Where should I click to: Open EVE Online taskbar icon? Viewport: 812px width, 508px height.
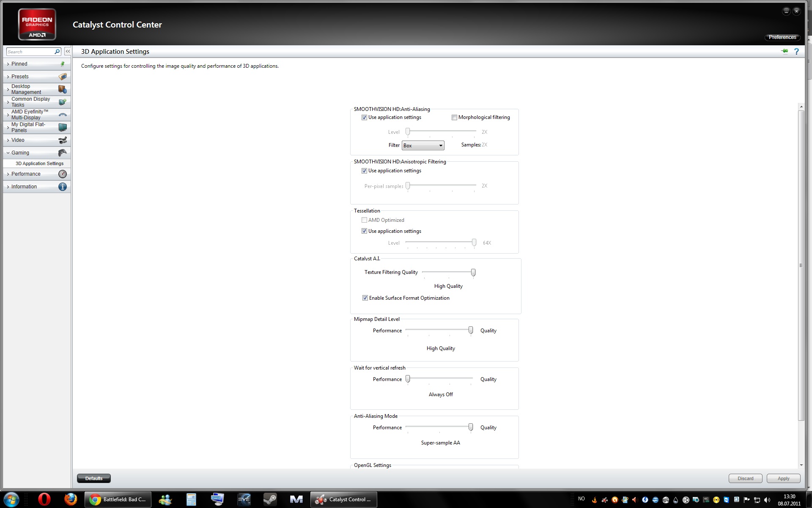pyautogui.click(x=244, y=500)
